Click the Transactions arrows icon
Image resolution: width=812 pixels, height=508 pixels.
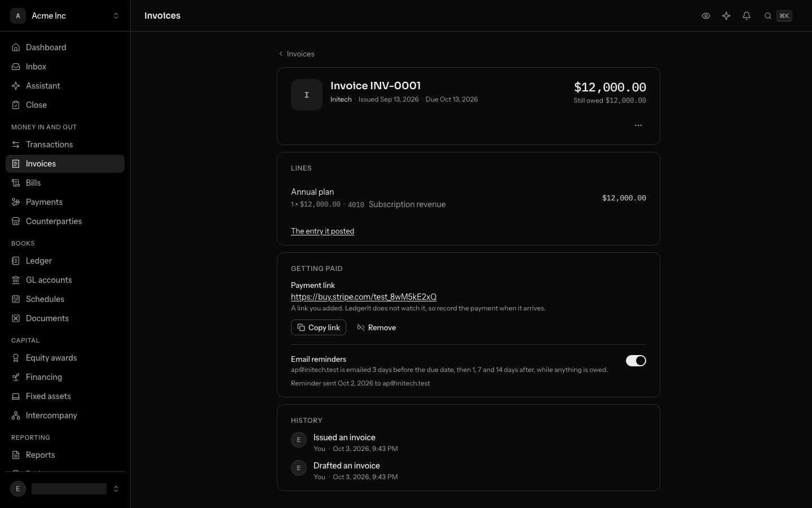pos(16,144)
